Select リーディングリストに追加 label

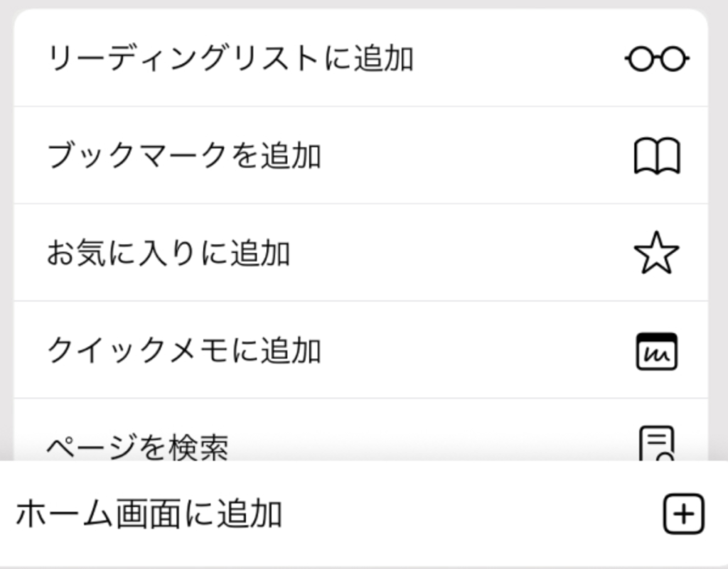click(x=230, y=59)
